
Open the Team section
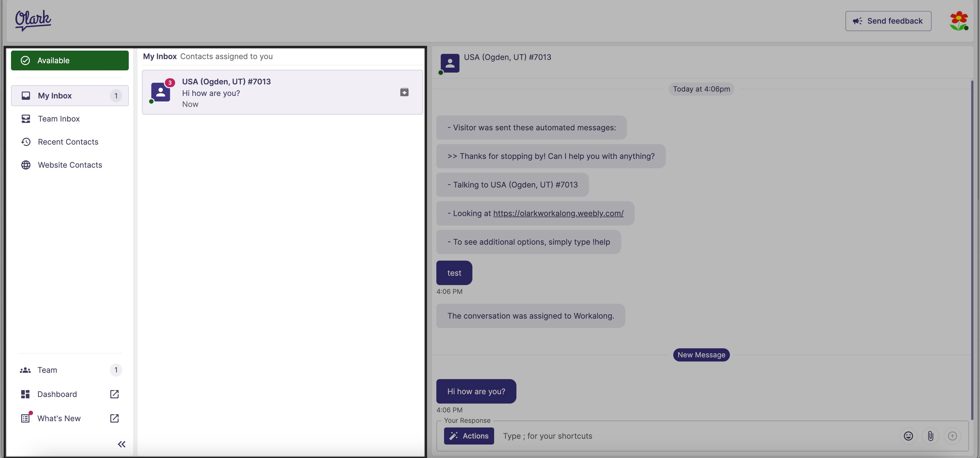[x=47, y=370]
